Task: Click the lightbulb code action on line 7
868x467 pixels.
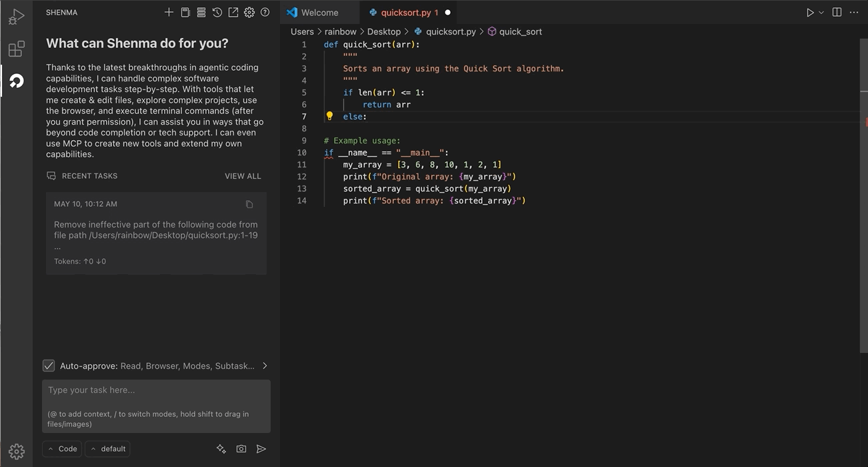Action: pyautogui.click(x=329, y=116)
